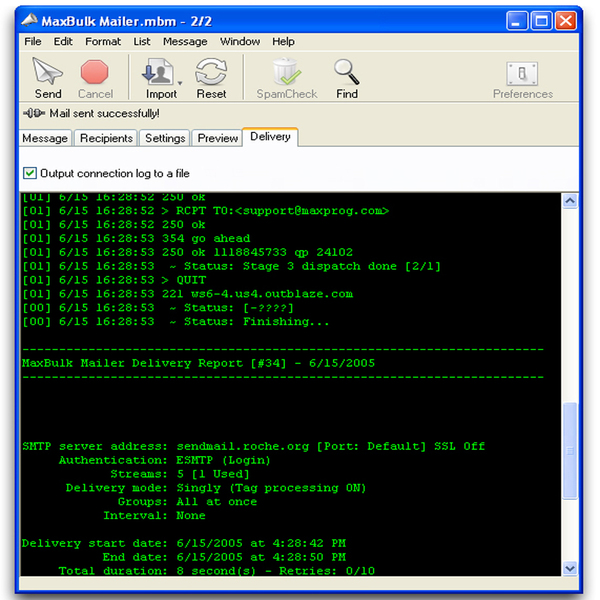
Task: Close the MaxBulk Mailer window
Action: coord(566,21)
